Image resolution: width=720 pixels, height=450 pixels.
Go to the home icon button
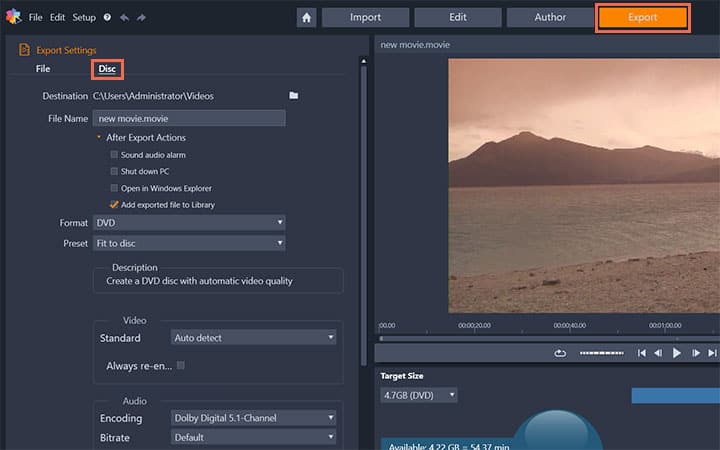pyautogui.click(x=306, y=18)
